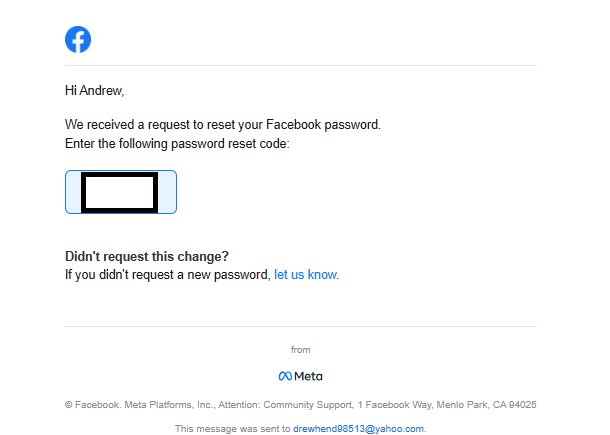The image size is (610, 435).
Task: Click the divider line below Facebook logo
Action: (300, 66)
